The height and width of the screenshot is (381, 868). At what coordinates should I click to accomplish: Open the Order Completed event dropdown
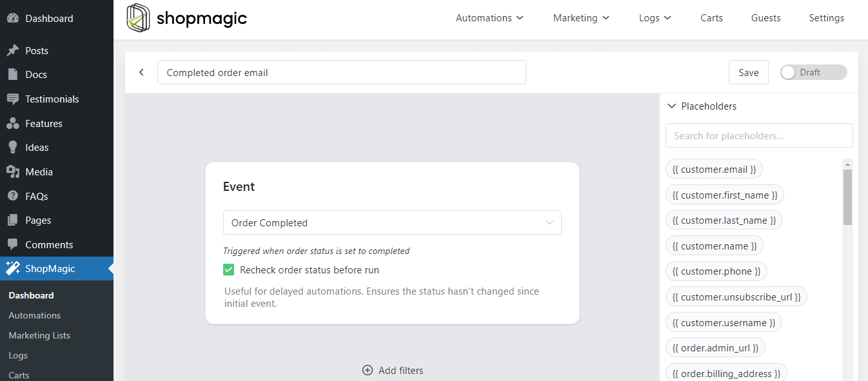(392, 222)
